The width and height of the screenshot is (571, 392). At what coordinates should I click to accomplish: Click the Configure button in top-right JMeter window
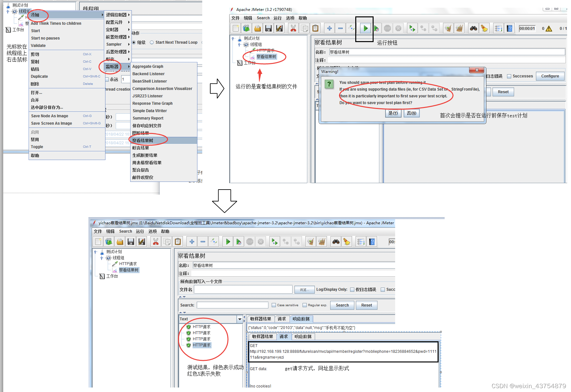550,76
